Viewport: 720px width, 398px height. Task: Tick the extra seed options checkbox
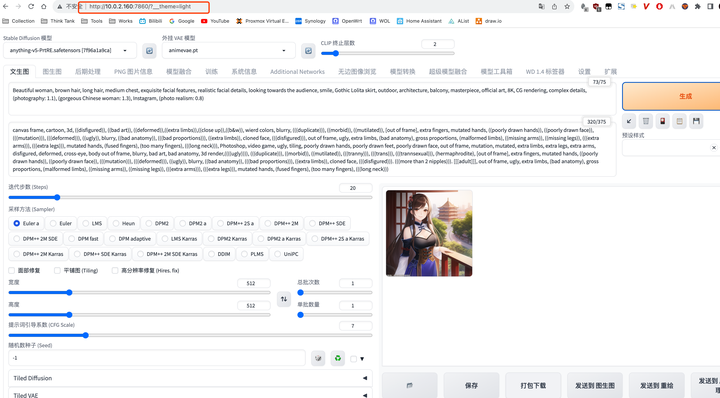(354, 359)
